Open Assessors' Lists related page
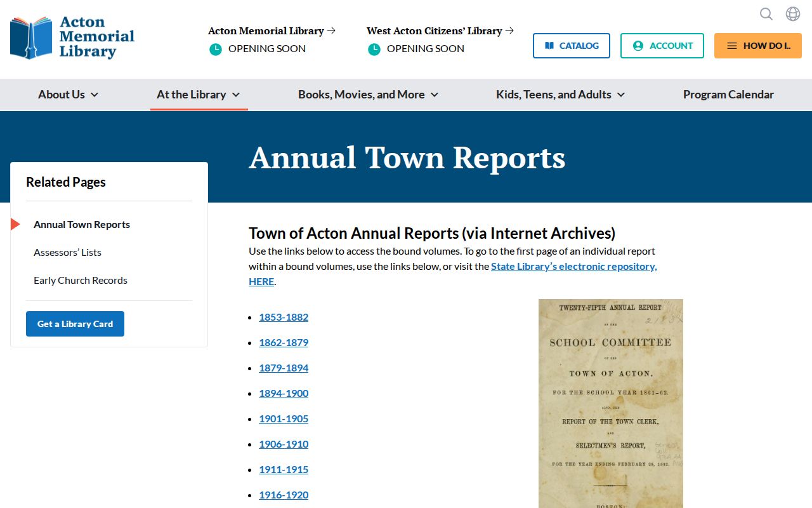 [67, 252]
